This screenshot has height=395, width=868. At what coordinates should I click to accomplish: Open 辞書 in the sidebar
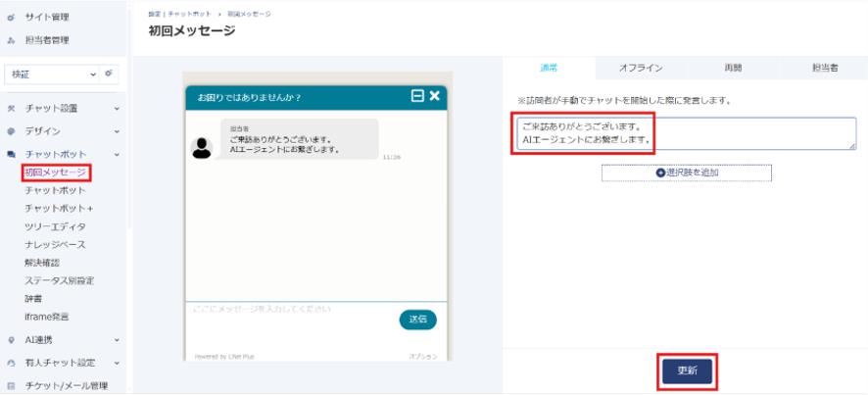click(x=33, y=299)
